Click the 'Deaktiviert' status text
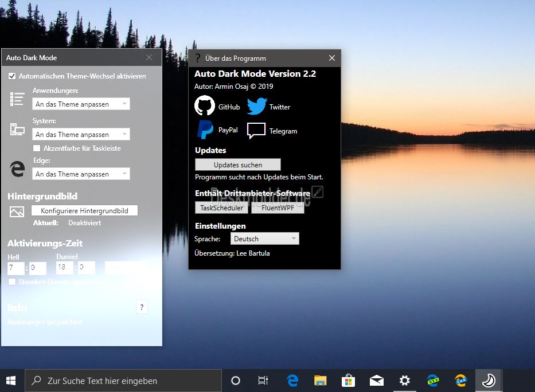Image resolution: width=535 pixels, height=392 pixels. tap(85, 223)
